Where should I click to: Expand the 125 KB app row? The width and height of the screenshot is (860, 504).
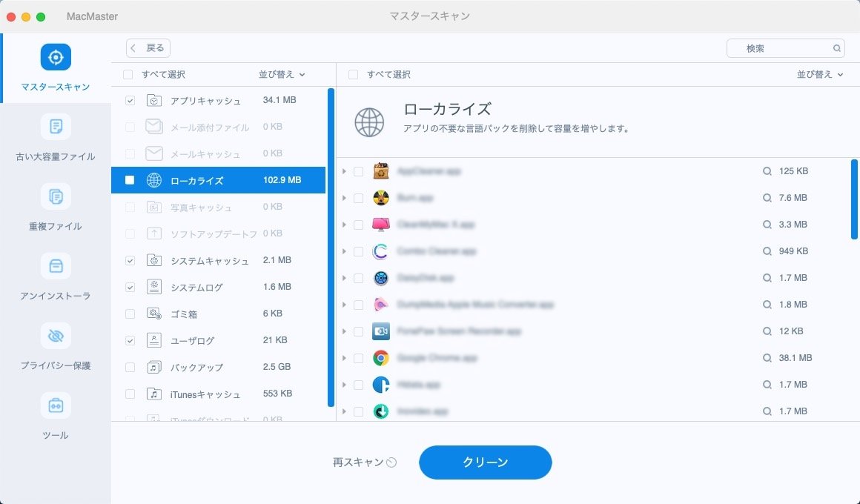pyautogui.click(x=344, y=171)
